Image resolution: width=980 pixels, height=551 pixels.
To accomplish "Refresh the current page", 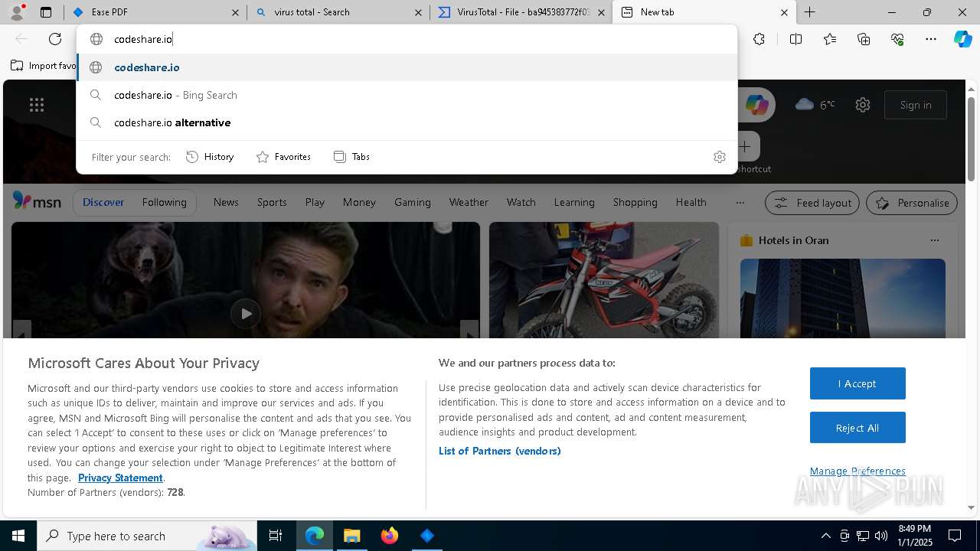I will 55,39.
